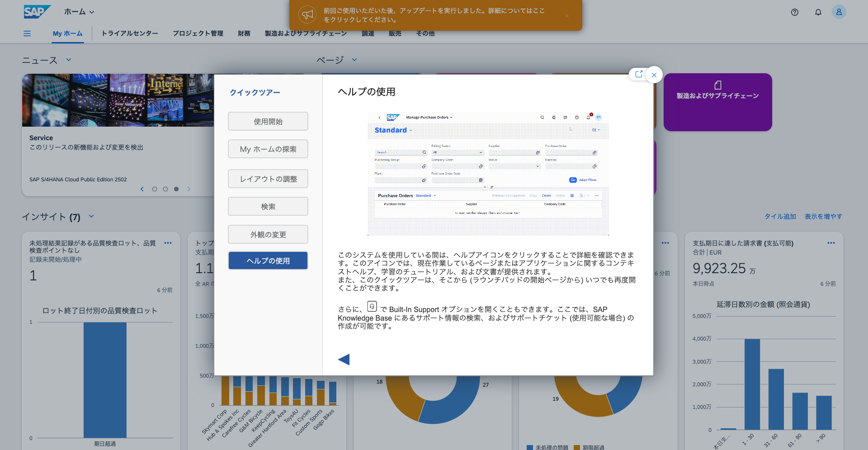The height and width of the screenshot is (450, 868).
Task: Open the 製造およびサプライチェーン navigation tab
Action: pyautogui.click(x=306, y=33)
